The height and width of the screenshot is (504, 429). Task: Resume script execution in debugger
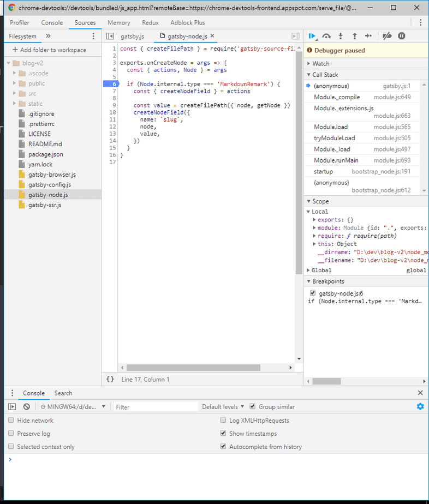click(312, 36)
